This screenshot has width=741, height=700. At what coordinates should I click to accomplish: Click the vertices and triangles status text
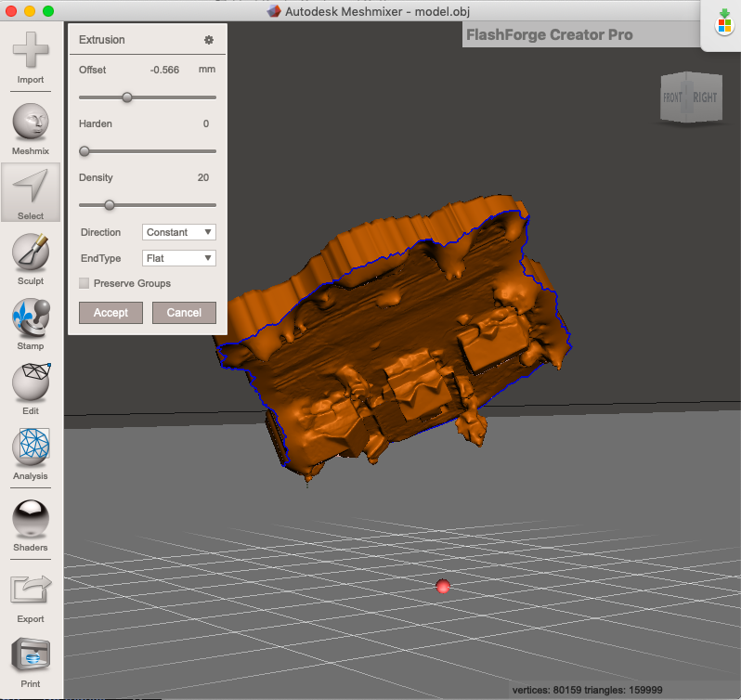[587, 690]
